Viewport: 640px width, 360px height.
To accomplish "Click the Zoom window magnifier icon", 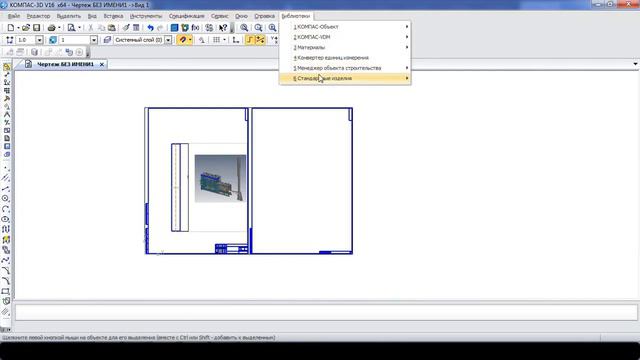I will (x=244, y=28).
